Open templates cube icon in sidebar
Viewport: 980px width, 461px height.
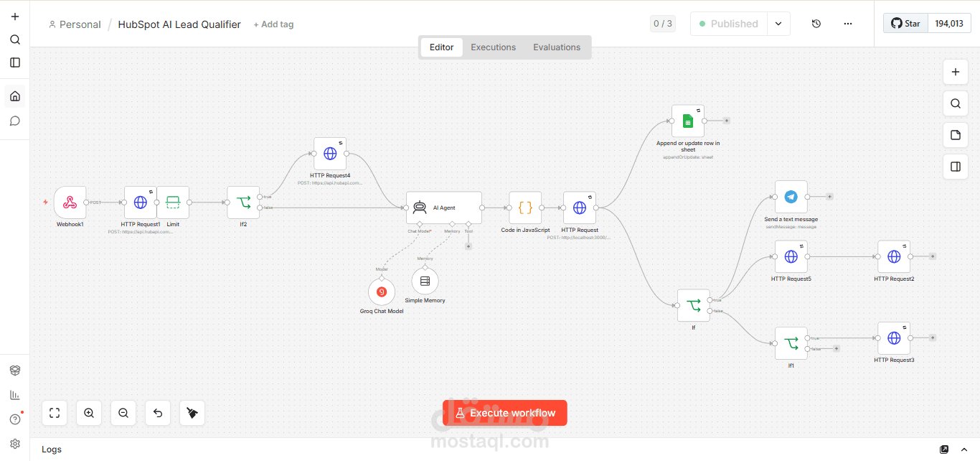pyautogui.click(x=15, y=371)
